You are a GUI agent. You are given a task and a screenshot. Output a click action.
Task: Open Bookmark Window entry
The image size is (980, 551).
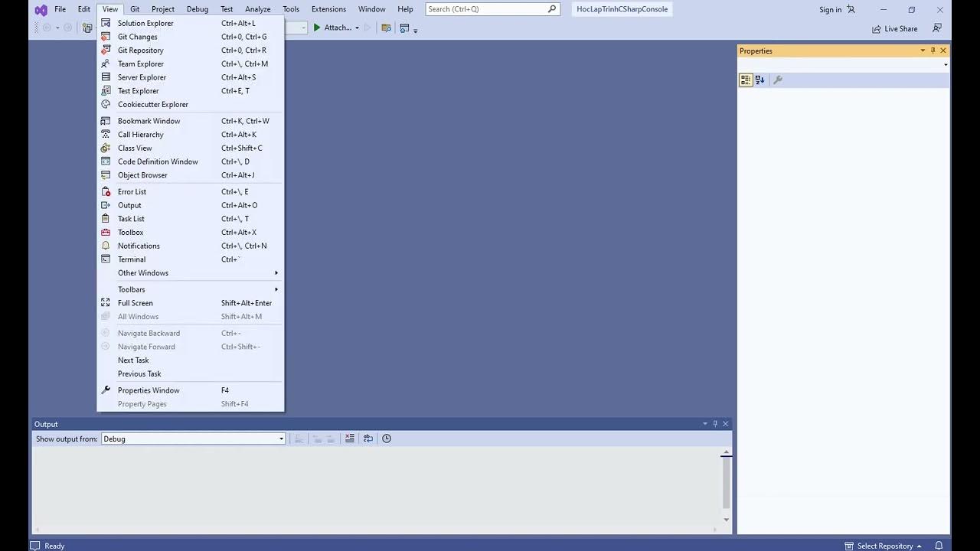pyautogui.click(x=191, y=121)
